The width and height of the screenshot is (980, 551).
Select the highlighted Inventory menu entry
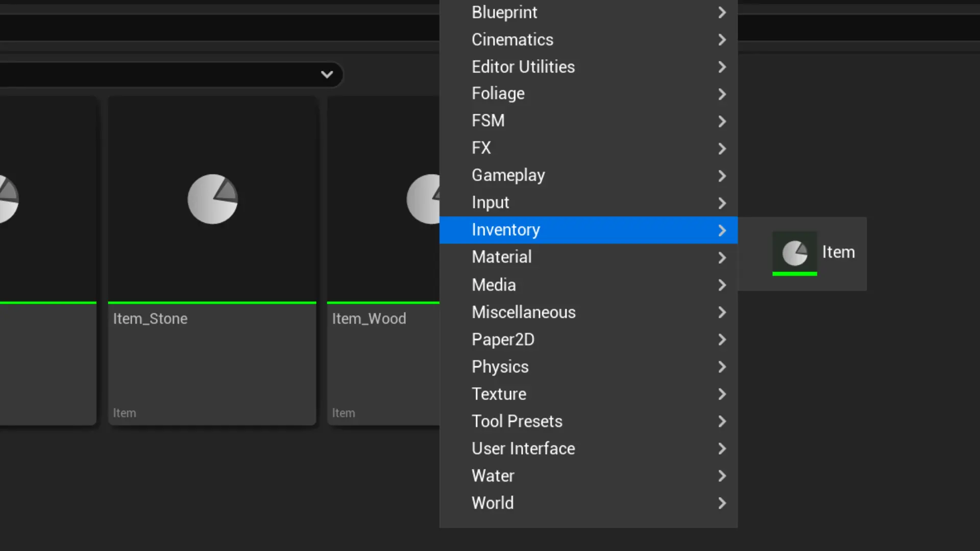tap(588, 230)
